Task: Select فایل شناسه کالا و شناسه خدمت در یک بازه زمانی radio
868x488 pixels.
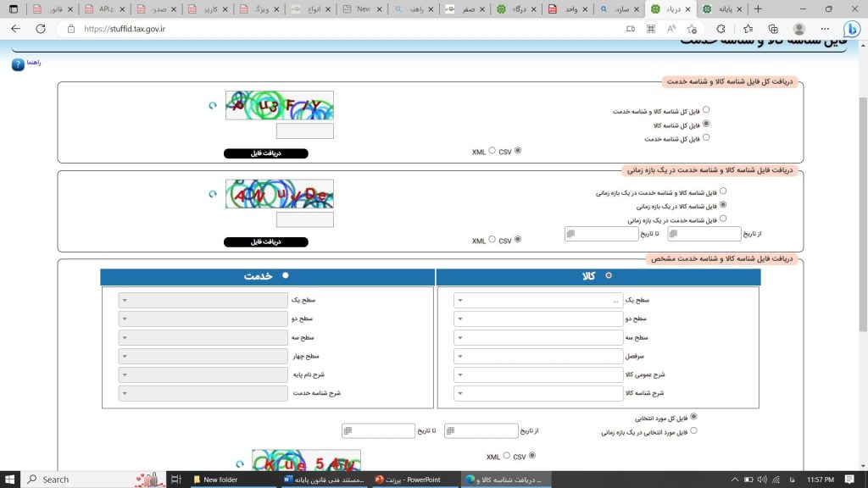Action: (x=723, y=191)
